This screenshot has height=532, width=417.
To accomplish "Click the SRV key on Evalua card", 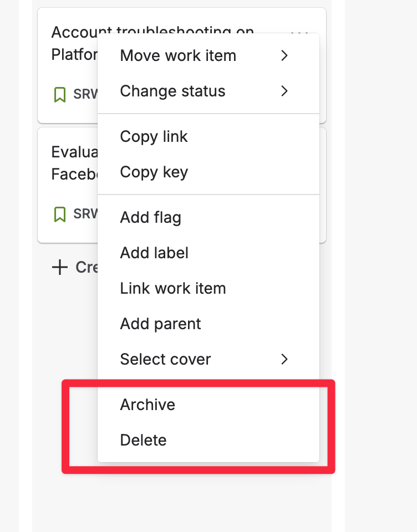I will (85, 214).
